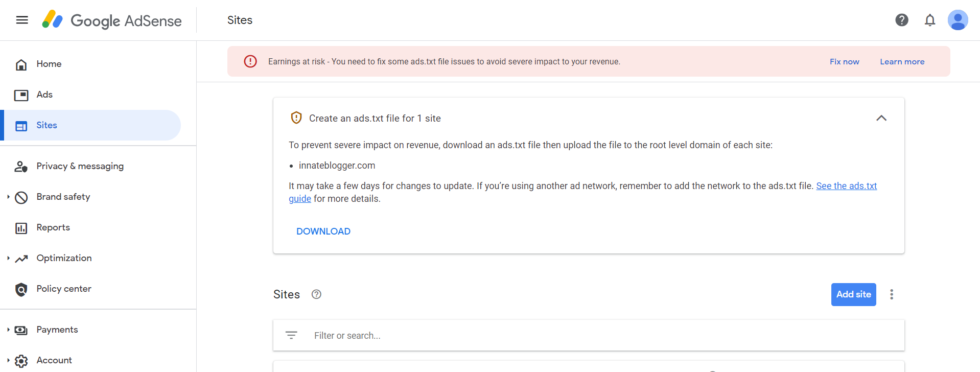980x372 pixels.
Task: Click Fix now in warning banner
Action: [844, 62]
